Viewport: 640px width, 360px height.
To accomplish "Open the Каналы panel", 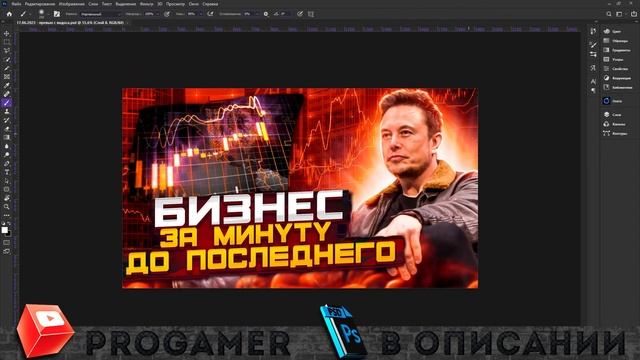I will click(x=615, y=124).
